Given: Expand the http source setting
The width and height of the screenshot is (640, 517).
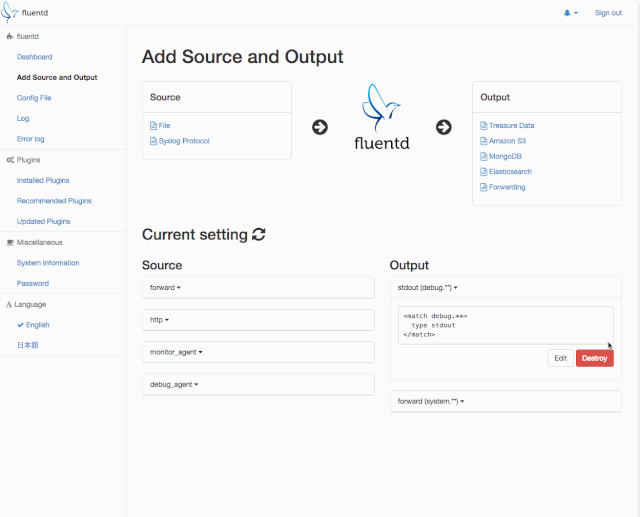Looking at the screenshot, I should pos(160,320).
